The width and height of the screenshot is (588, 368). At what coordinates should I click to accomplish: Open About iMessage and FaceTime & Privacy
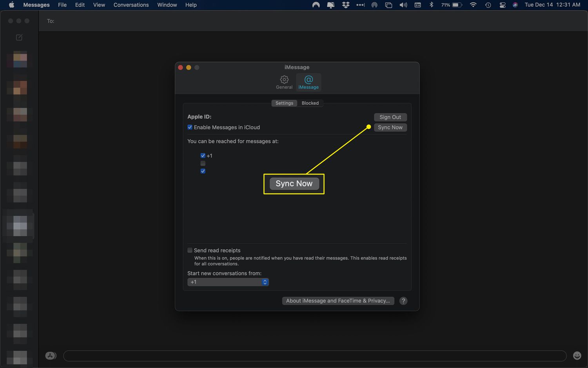coord(338,301)
